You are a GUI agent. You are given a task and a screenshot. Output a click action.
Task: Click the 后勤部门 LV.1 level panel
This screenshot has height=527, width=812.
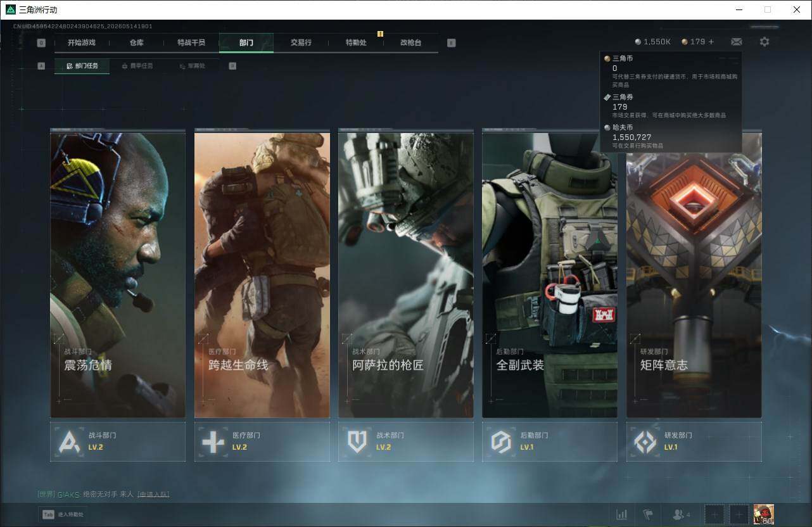550,441
